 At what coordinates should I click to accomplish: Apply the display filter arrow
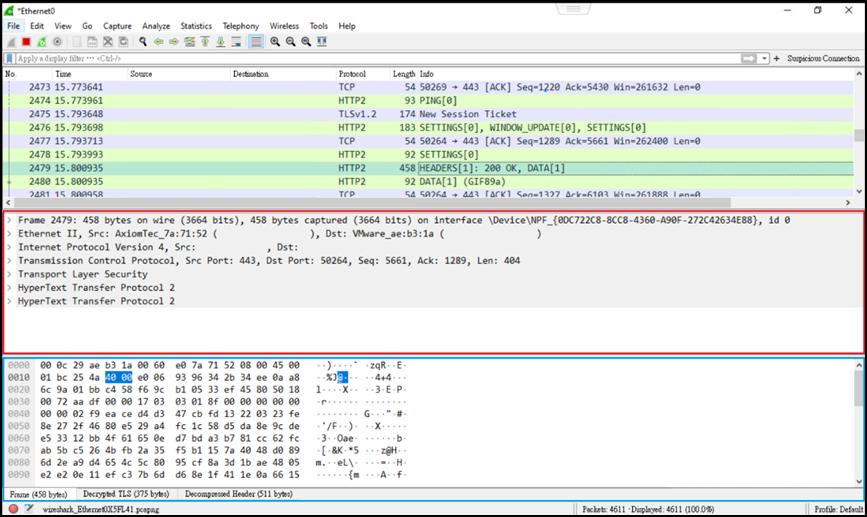click(x=748, y=59)
